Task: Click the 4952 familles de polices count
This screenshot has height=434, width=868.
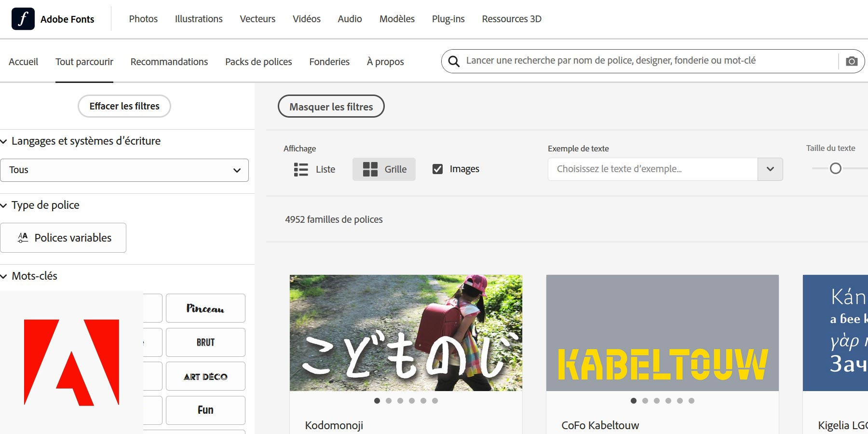Action: (x=334, y=219)
